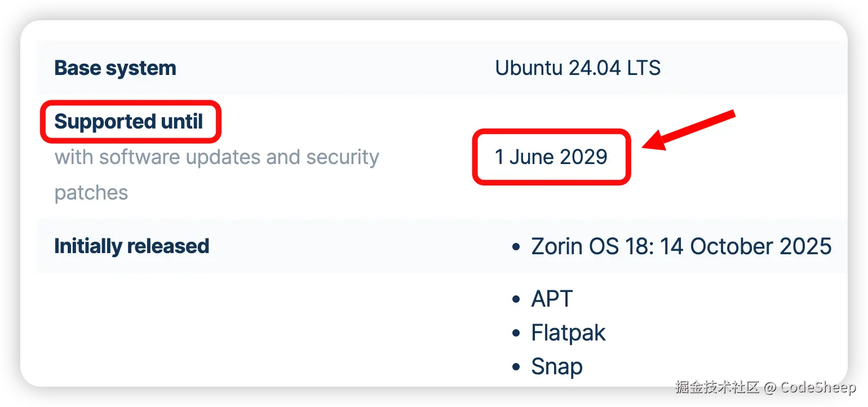
Task: Select the "Flatpak" list item
Action: coord(568,333)
